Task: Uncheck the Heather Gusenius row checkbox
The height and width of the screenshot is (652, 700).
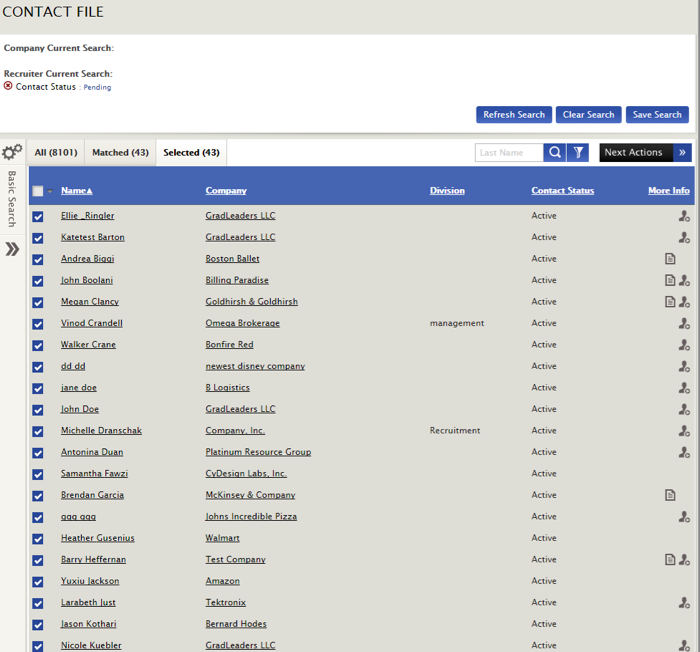Action: (x=38, y=539)
